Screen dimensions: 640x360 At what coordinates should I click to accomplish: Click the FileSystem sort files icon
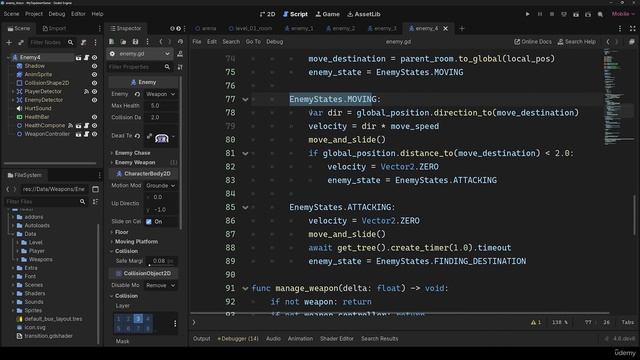tap(95, 202)
